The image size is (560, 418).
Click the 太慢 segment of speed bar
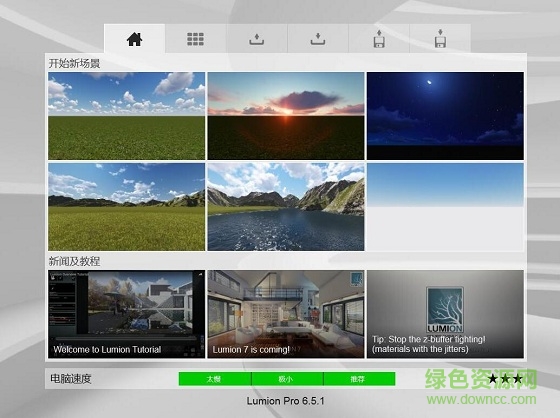[x=215, y=379]
